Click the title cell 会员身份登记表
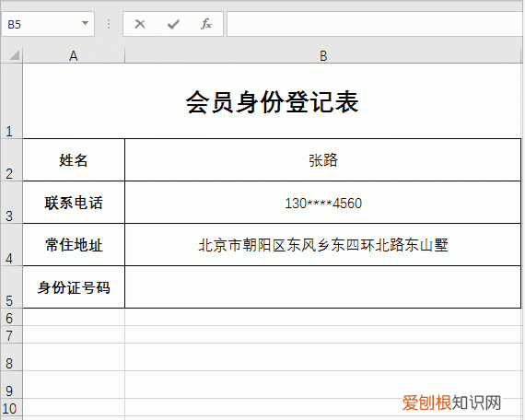The image size is (525, 420). point(272,100)
